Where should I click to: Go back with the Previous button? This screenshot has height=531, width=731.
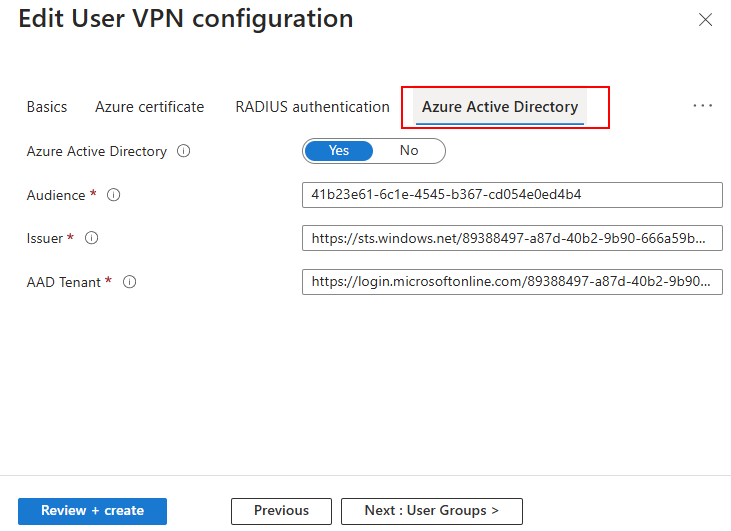[281, 511]
